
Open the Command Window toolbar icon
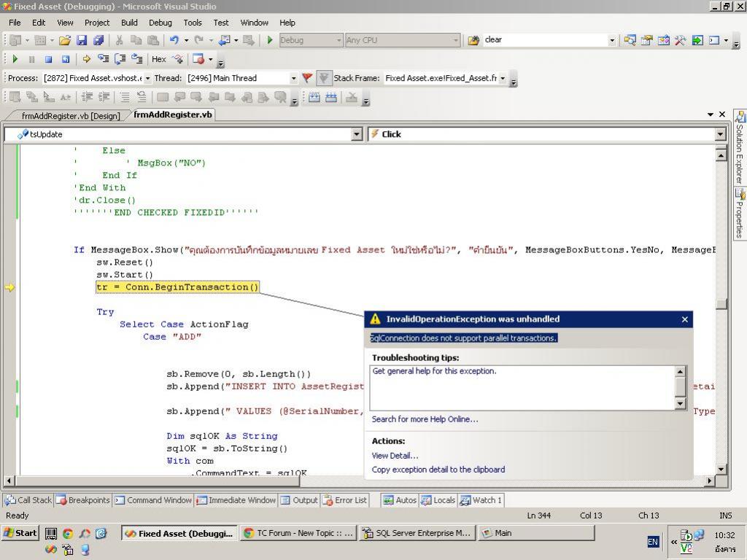tap(713, 41)
